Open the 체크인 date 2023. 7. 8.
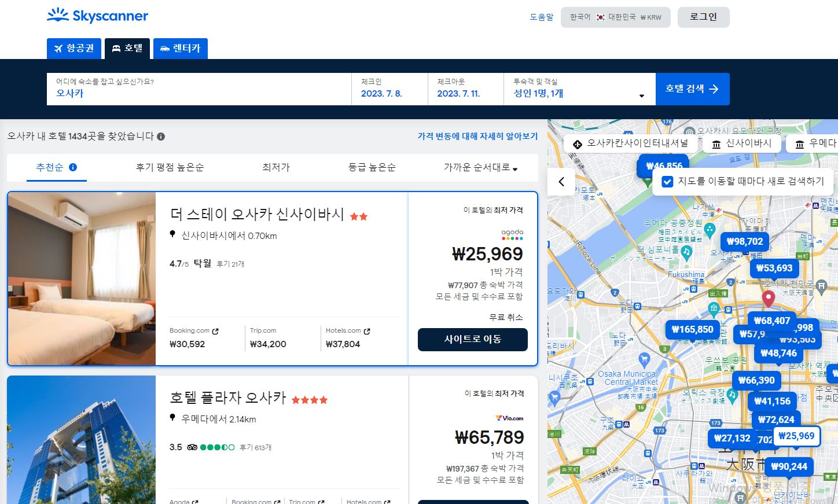Image resolution: width=838 pixels, height=504 pixels. pos(389,89)
